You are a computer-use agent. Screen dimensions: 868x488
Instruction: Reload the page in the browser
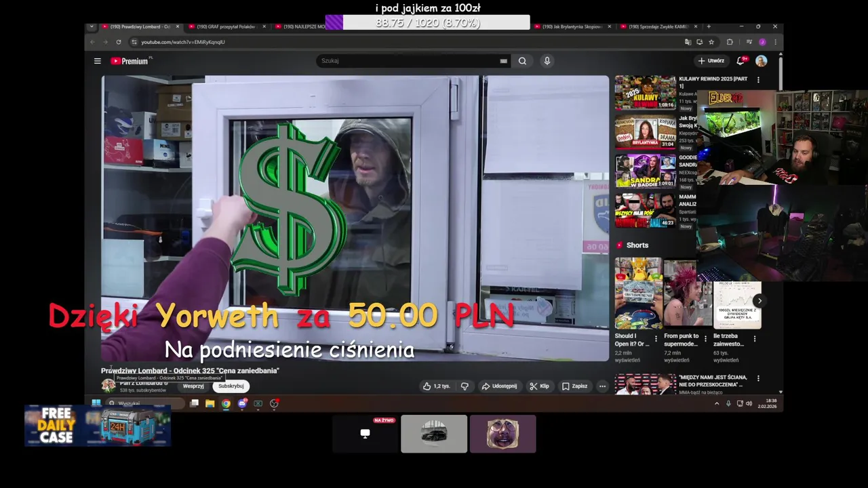coord(118,42)
